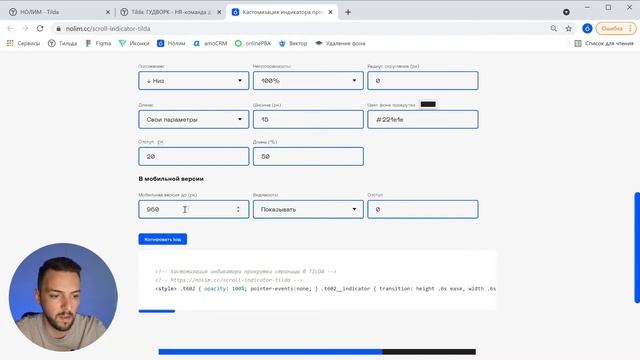This screenshot has height=360, width=640.
Task: Close the Tilda ГУДВОРК tab
Action: 219,12
